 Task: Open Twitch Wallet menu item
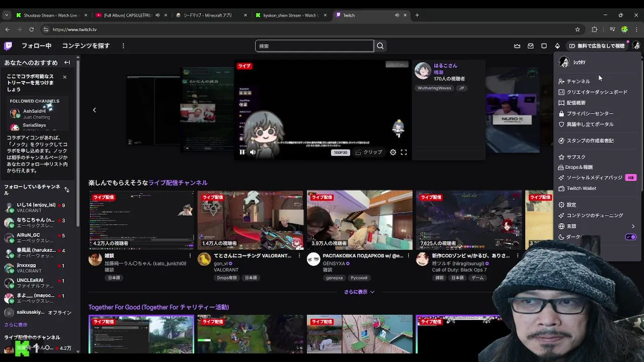pos(598,189)
